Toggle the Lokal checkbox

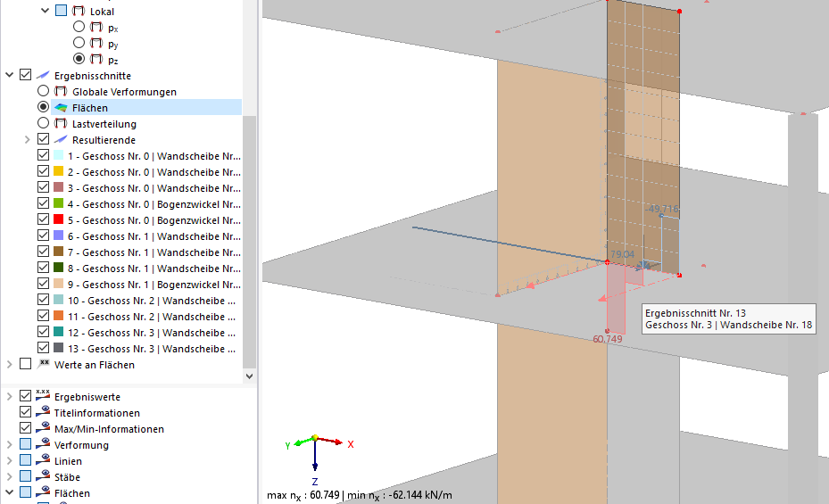[x=62, y=11]
